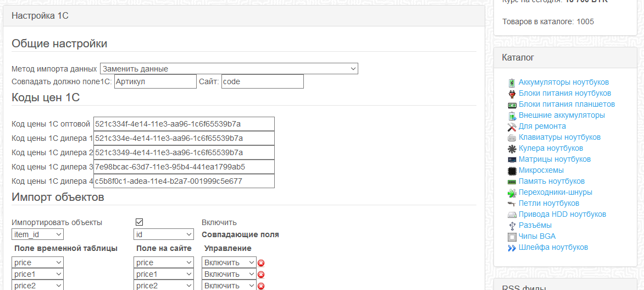
Task: Open Для ремонта catalog link
Action: coord(542,126)
